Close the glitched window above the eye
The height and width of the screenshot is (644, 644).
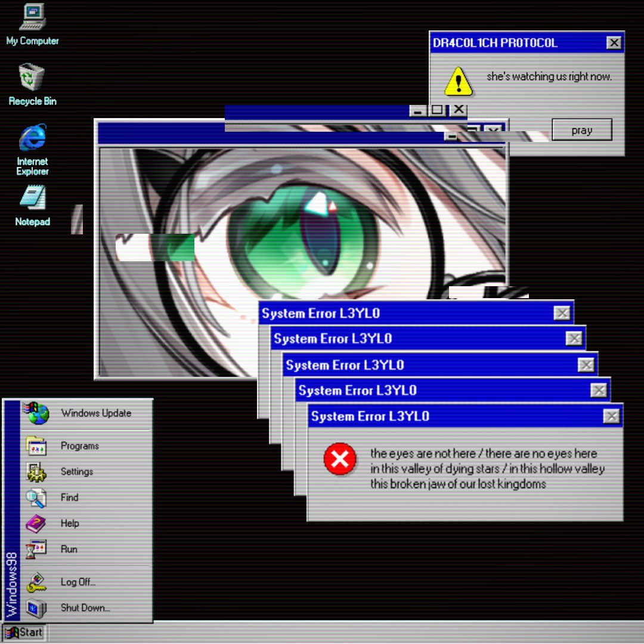pyautogui.click(x=459, y=110)
